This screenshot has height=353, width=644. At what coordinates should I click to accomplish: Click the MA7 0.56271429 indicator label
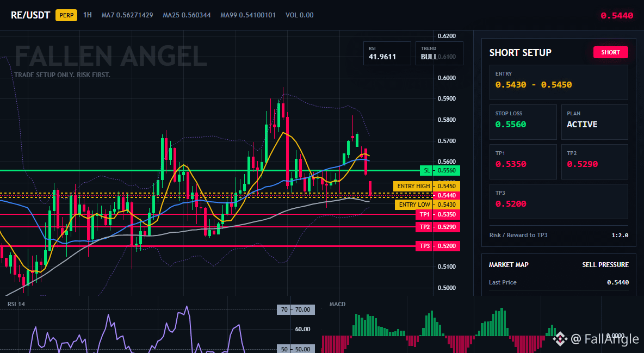coord(127,15)
